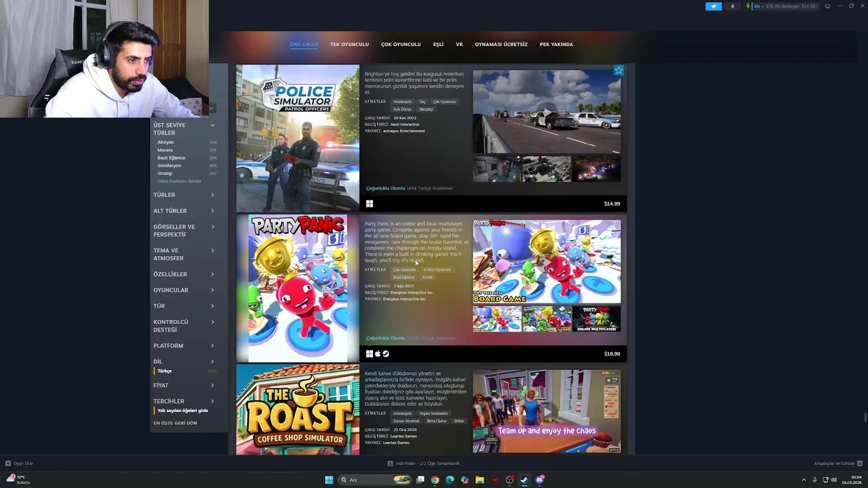Expand ÖZELLİKLER filter section
The image size is (868, 488).
point(184,274)
